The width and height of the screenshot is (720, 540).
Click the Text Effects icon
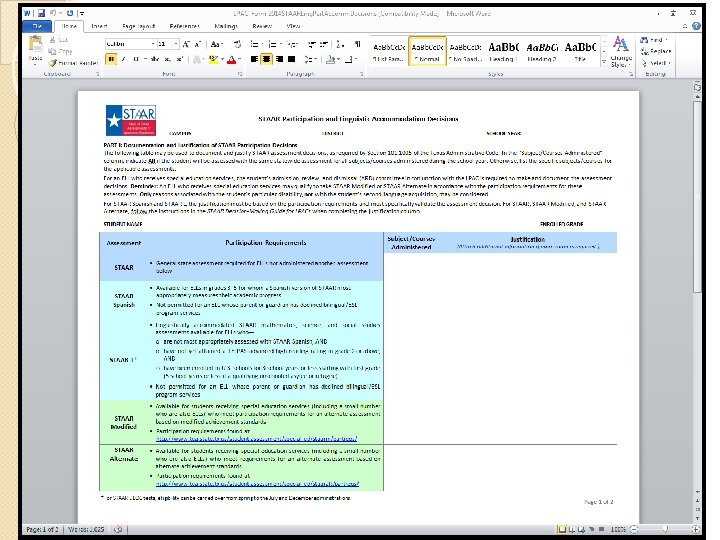click(x=197, y=59)
